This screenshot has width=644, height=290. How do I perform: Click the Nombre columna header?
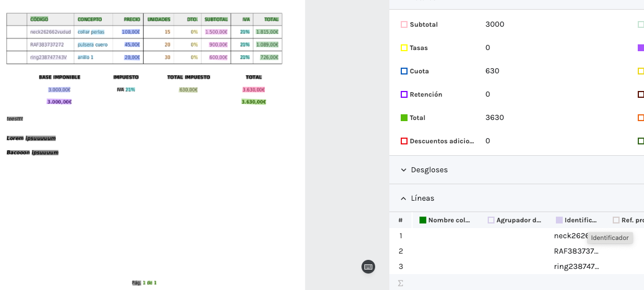pos(450,220)
